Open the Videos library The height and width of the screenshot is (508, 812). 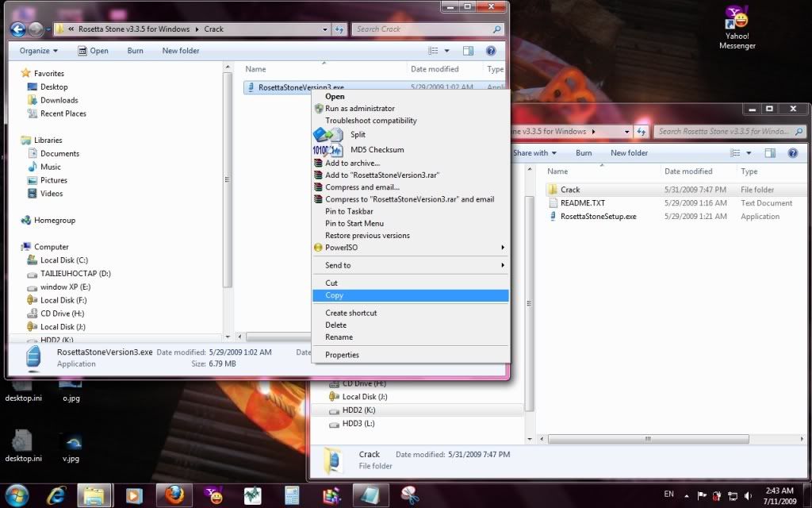pos(52,194)
